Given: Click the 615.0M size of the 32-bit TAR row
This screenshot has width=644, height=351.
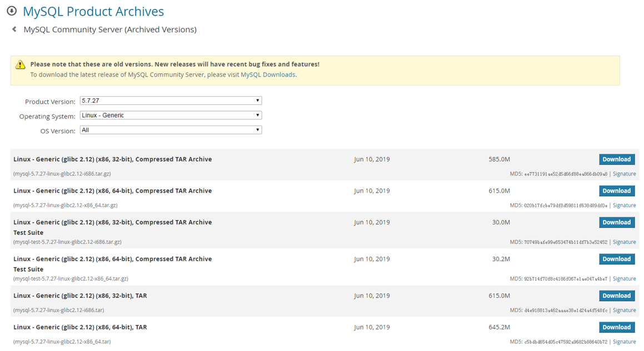Looking at the screenshot, I should [x=500, y=295].
